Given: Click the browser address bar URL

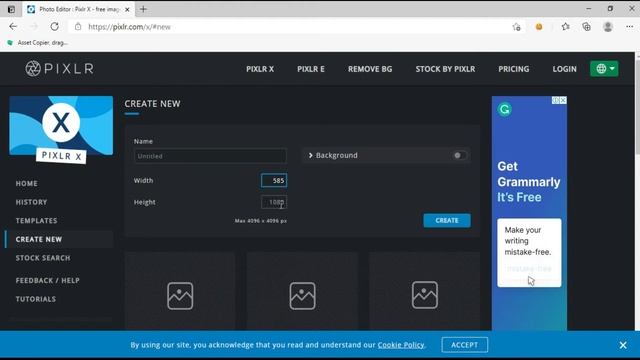Looking at the screenshot, I should 129,27.
